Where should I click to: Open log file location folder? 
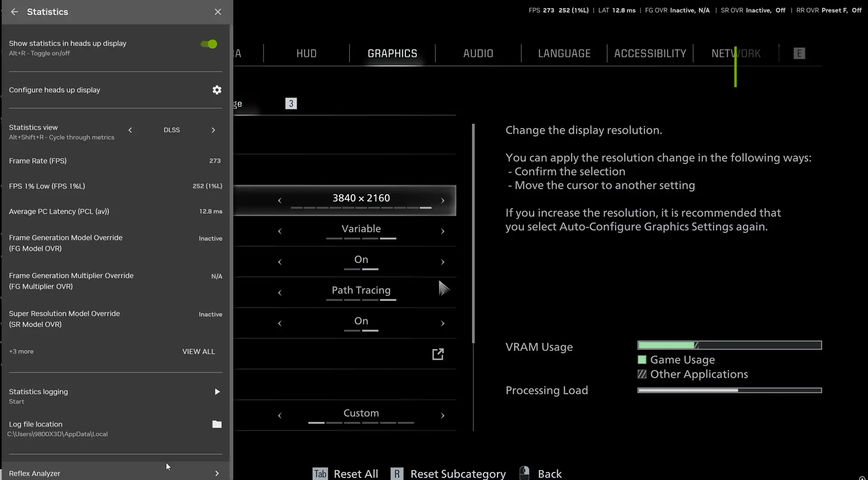pyautogui.click(x=217, y=424)
